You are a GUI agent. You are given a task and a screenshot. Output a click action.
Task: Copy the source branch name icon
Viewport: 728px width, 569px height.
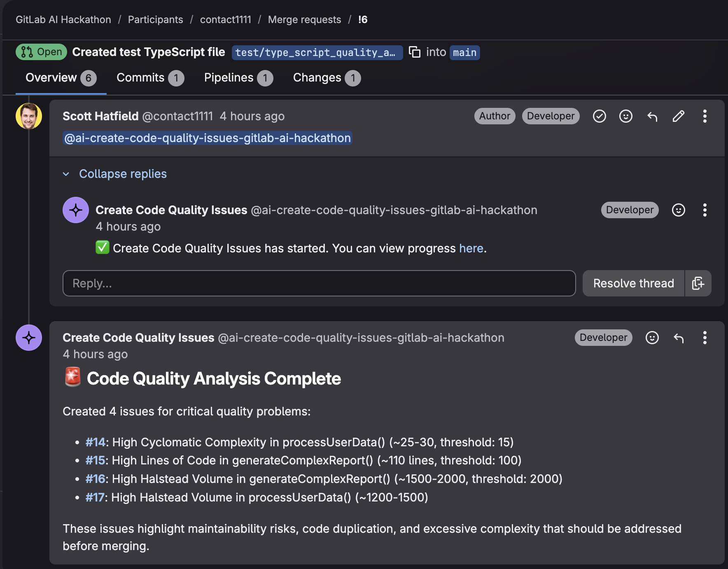[414, 52]
